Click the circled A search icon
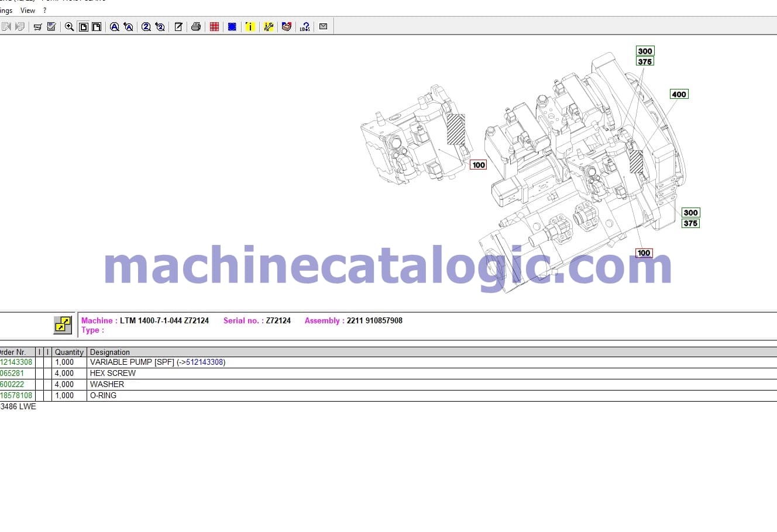The width and height of the screenshot is (777, 532). click(x=115, y=26)
